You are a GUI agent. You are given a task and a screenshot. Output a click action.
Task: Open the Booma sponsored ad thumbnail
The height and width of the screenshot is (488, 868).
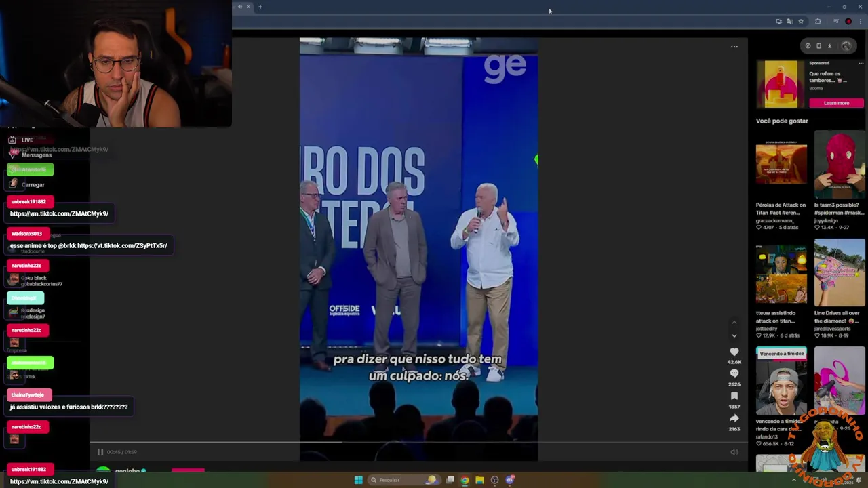pos(781,84)
